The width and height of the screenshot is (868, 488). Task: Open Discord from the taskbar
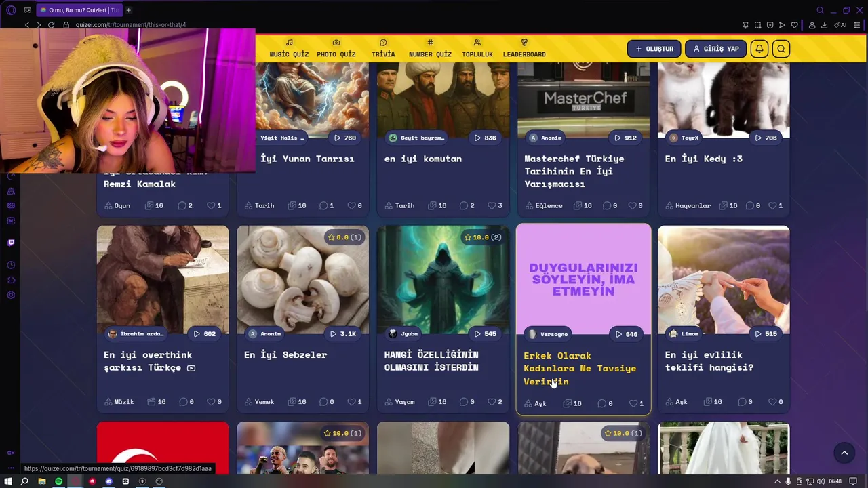[x=108, y=481]
